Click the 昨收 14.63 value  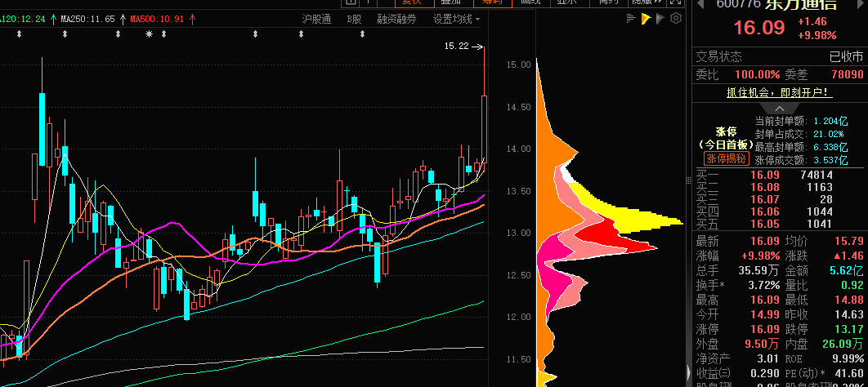point(848,314)
